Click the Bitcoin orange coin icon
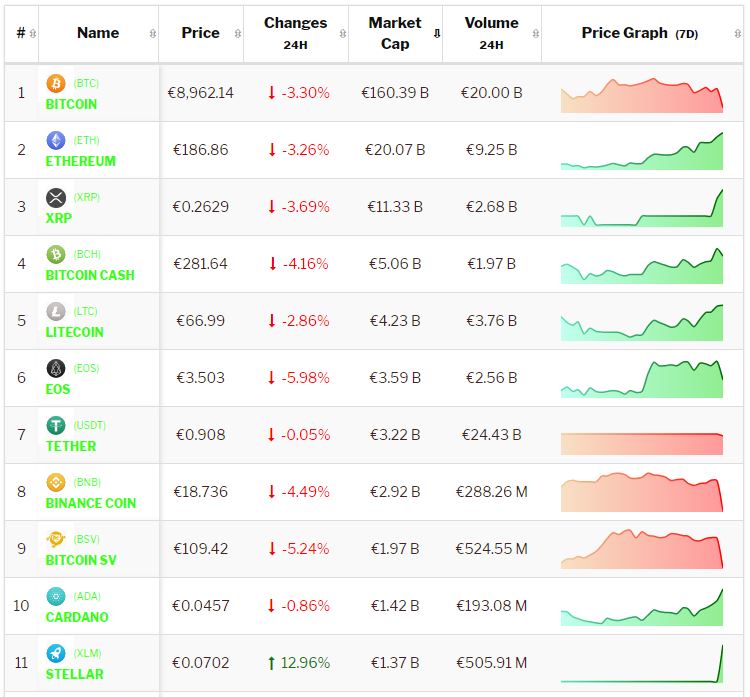The height and width of the screenshot is (697, 750). coord(56,84)
